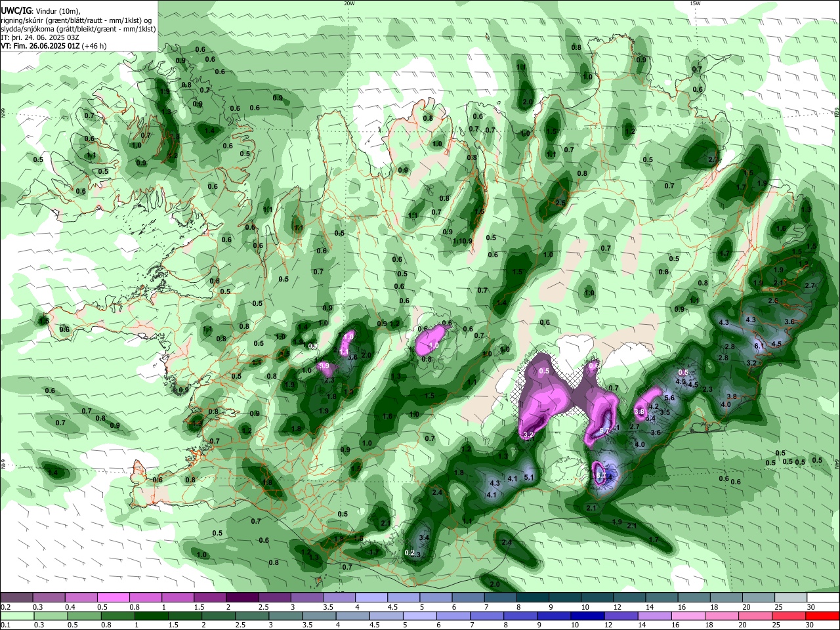Click the 5.7 value inside the pink snow area

pyautogui.click(x=605, y=430)
